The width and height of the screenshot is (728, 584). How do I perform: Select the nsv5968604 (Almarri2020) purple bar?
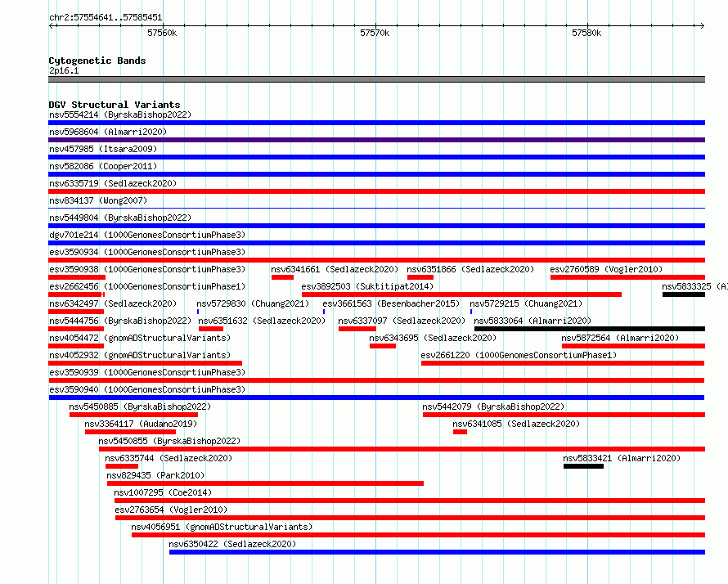(x=376, y=140)
